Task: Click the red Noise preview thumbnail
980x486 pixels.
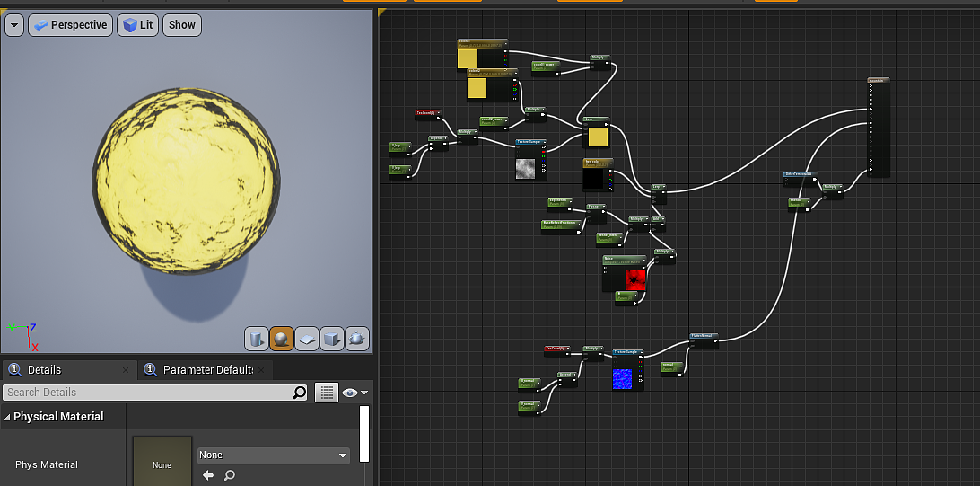Action: pyautogui.click(x=635, y=279)
